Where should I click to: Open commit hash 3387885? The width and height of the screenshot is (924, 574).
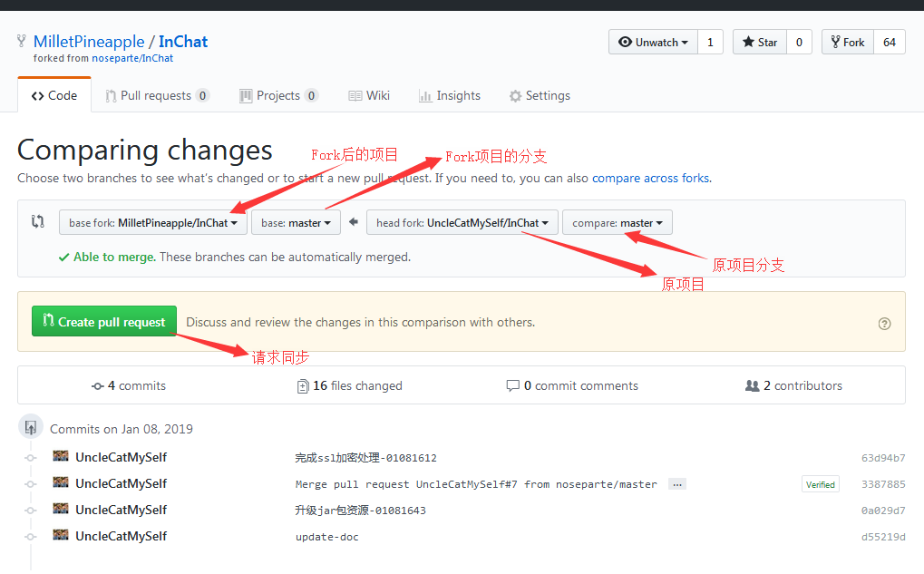point(883,484)
